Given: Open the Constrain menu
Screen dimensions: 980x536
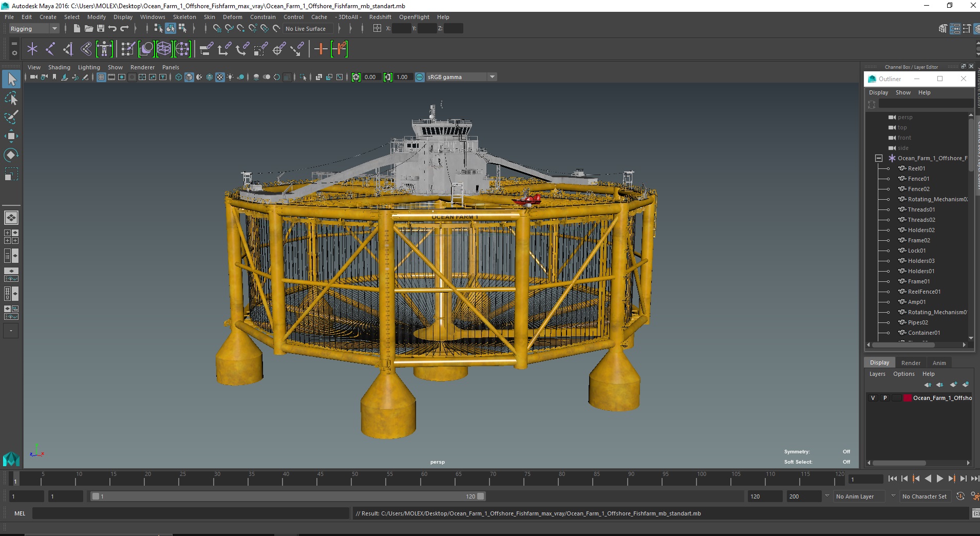Looking at the screenshot, I should click(x=263, y=17).
